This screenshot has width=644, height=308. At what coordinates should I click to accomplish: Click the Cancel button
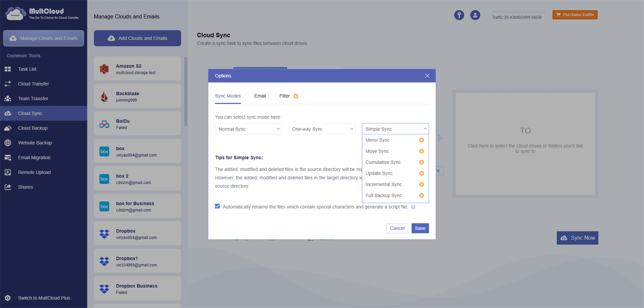[397, 228]
